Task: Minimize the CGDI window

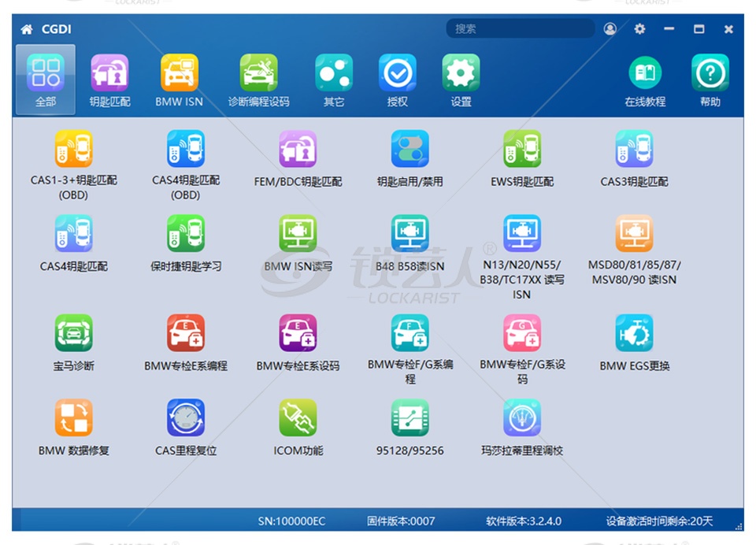Action: 669,29
